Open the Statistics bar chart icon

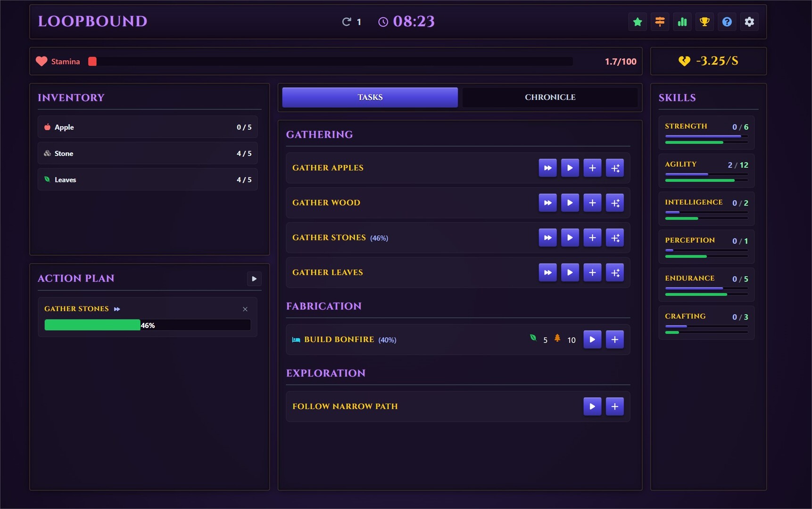click(682, 22)
